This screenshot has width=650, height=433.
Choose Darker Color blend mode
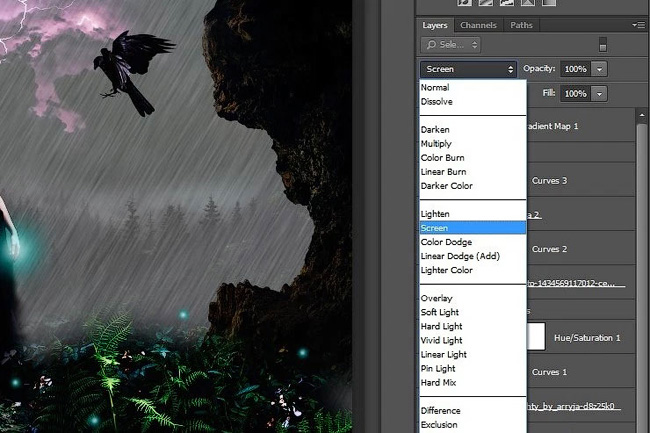[473, 186]
